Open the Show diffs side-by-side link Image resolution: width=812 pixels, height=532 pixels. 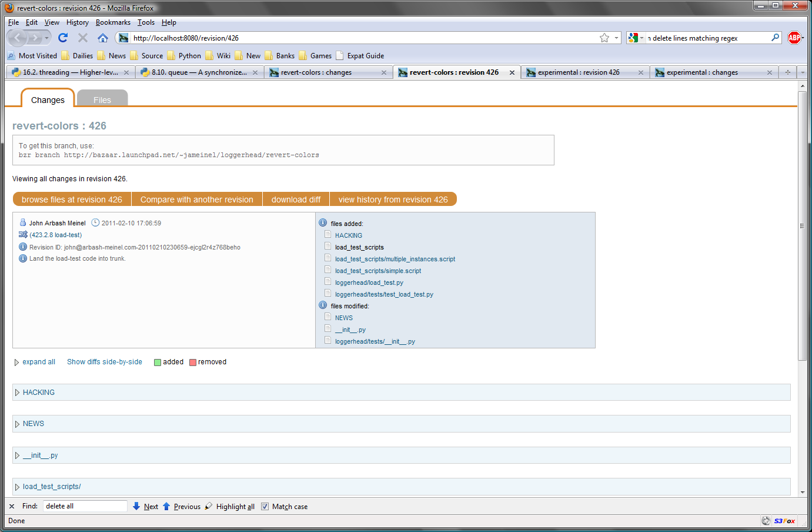coord(105,362)
